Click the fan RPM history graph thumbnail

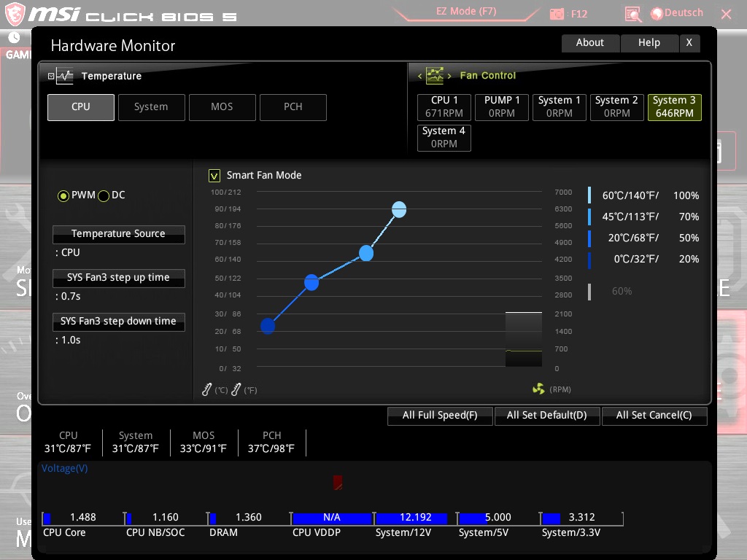(524, 340)
